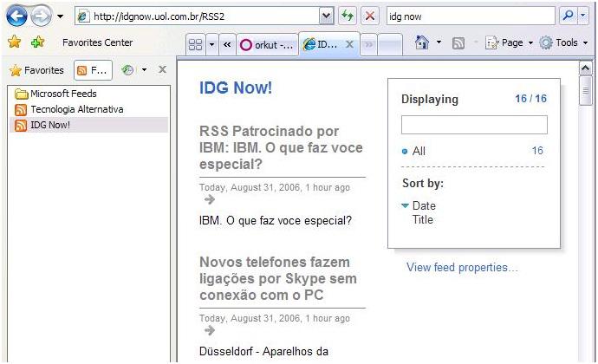Click the '16 / 16' displaying count
The width and height of the screenshot is (598, 364).
[x=531, y=99]
